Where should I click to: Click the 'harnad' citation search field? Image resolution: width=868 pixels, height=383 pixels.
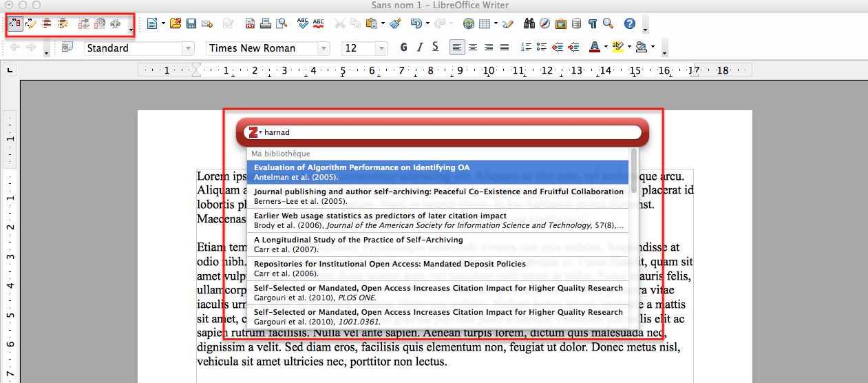click(447, 132)
